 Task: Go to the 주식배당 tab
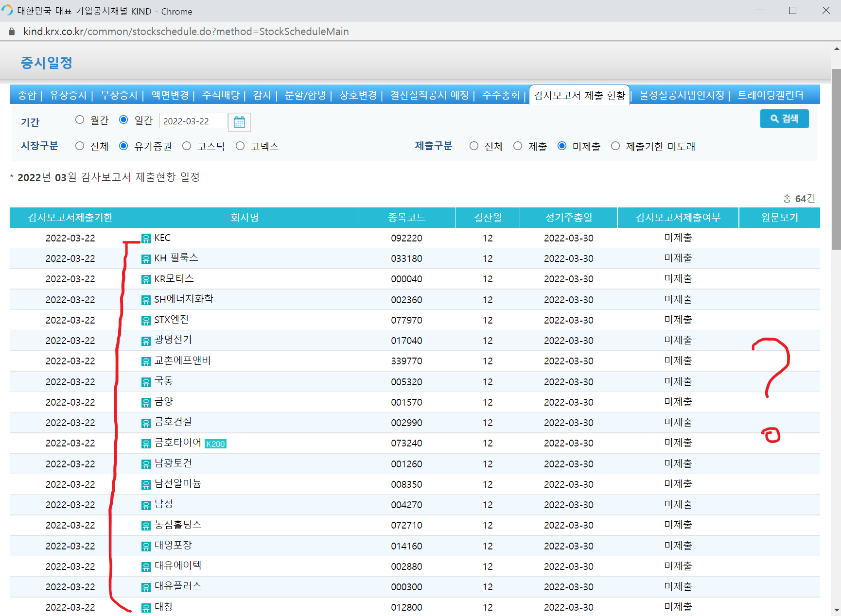point(221,95)
